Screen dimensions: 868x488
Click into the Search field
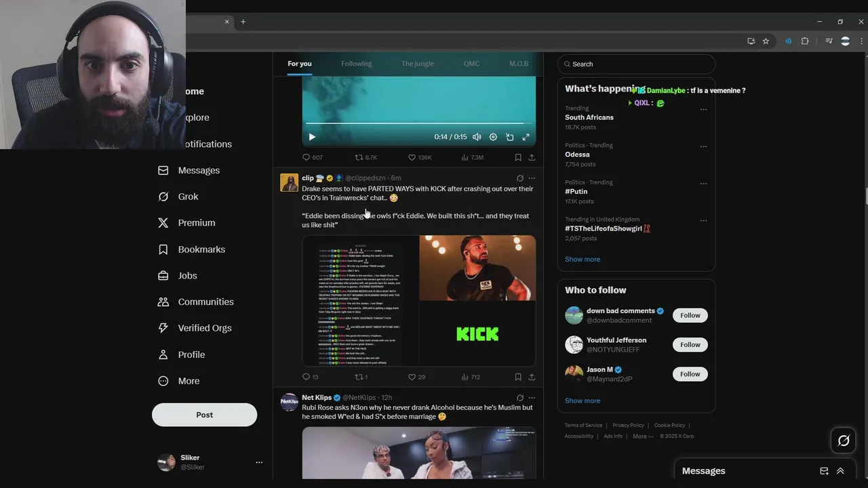click(636, 64)
